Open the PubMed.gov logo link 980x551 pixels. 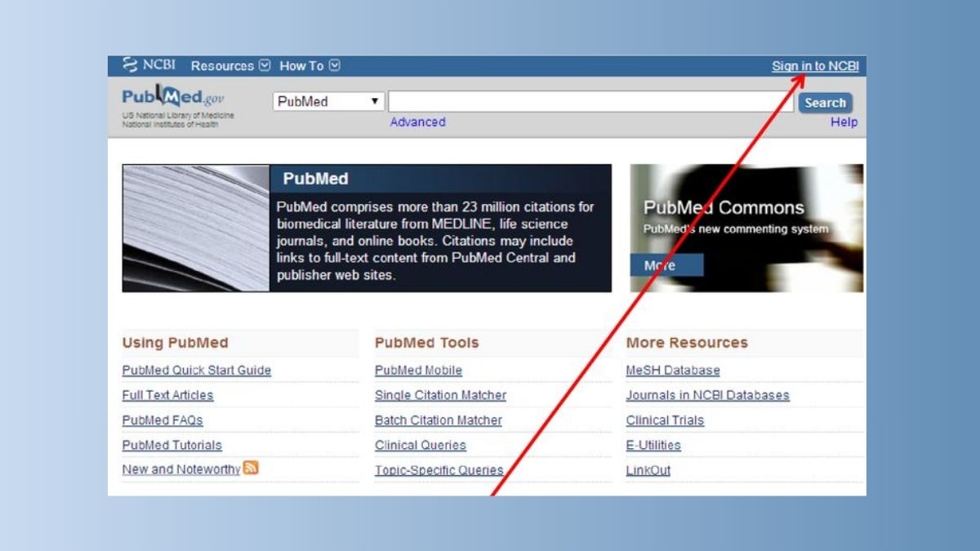[173, 98]
